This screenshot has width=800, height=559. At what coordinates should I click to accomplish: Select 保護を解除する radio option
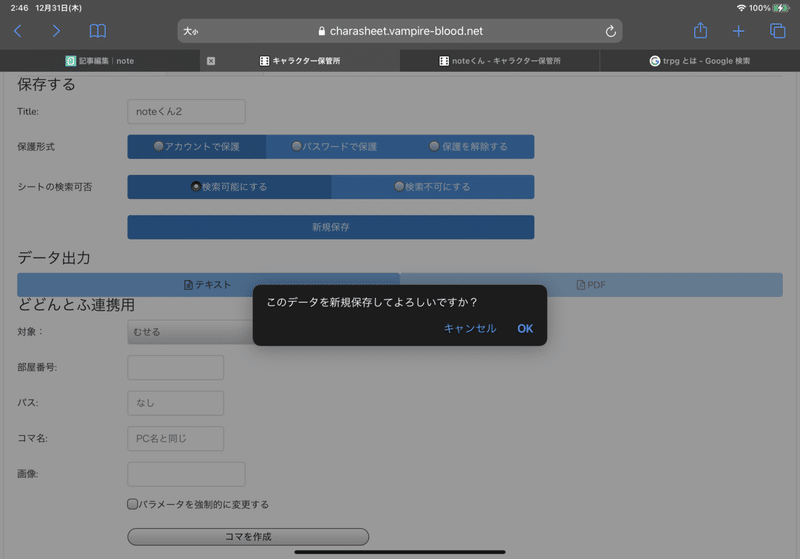pos(468,146)
